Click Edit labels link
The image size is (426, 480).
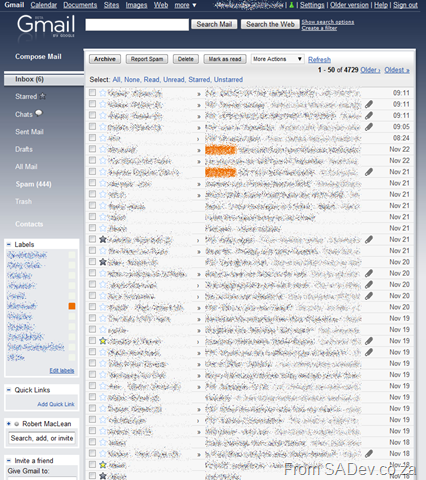click(x=62, y=371)
